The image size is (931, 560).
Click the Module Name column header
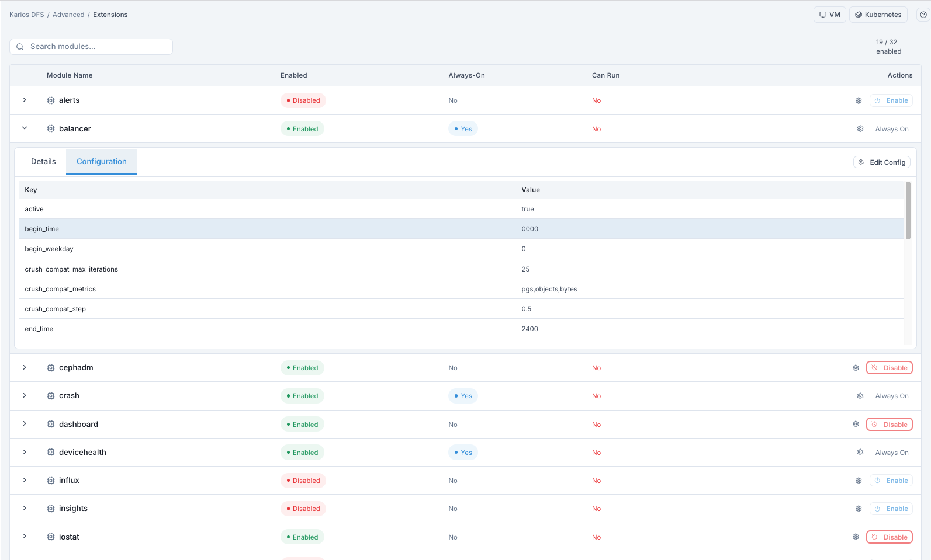coord(70,75)
